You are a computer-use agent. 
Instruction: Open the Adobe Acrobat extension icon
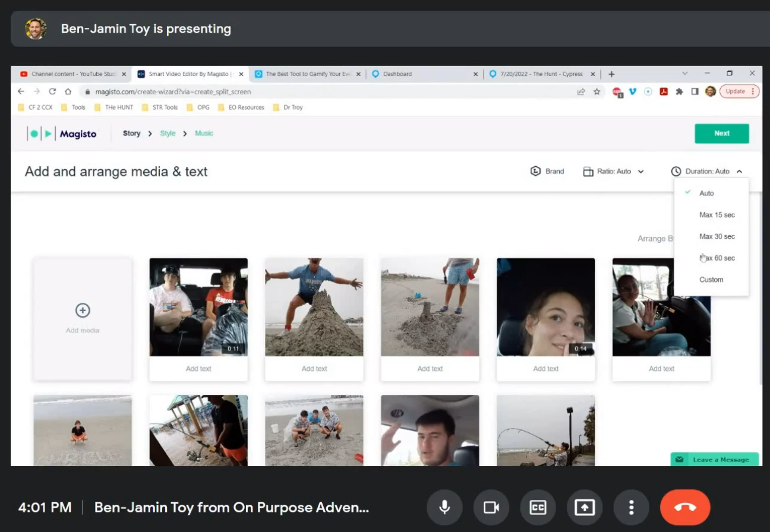[x=664, y=91]
